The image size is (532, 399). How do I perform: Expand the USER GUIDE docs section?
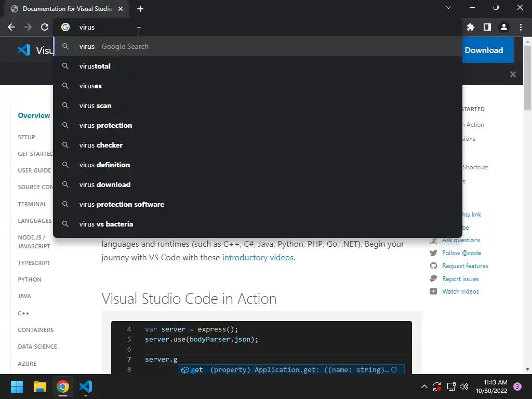pyautogui.click(x=35, y=170)
